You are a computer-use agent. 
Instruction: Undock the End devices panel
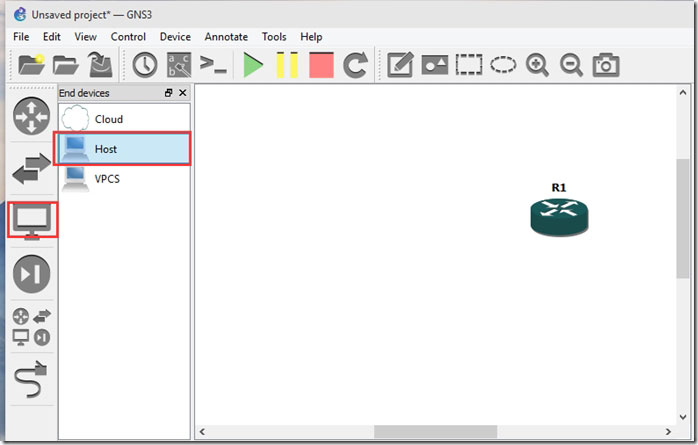(x=168, y=93)
